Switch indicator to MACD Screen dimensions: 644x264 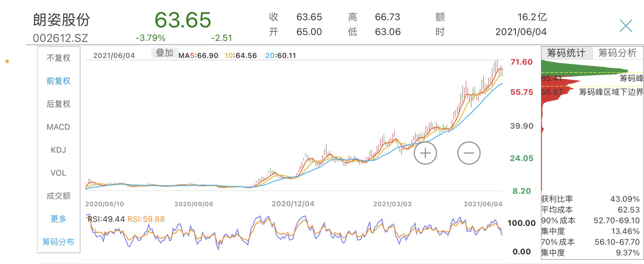[58, 127]
